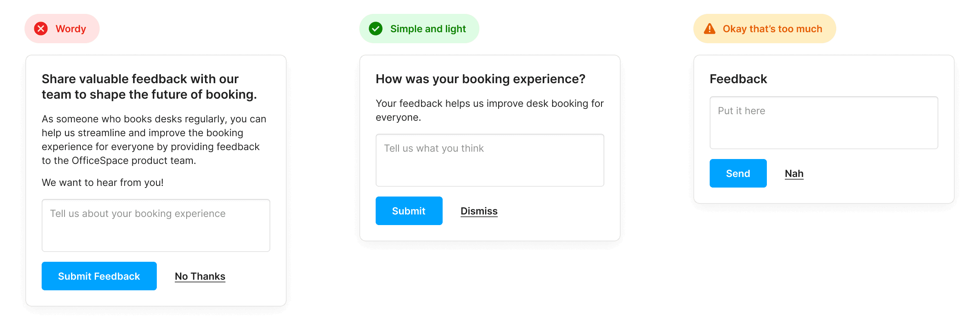980x327 pixels.
Task: Click the orange warning triangle icon
Action: coord(710,29)
